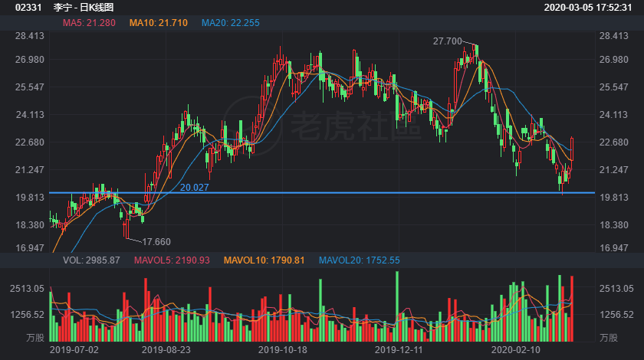Click the stock code 02331

click(x=28, y=8)
